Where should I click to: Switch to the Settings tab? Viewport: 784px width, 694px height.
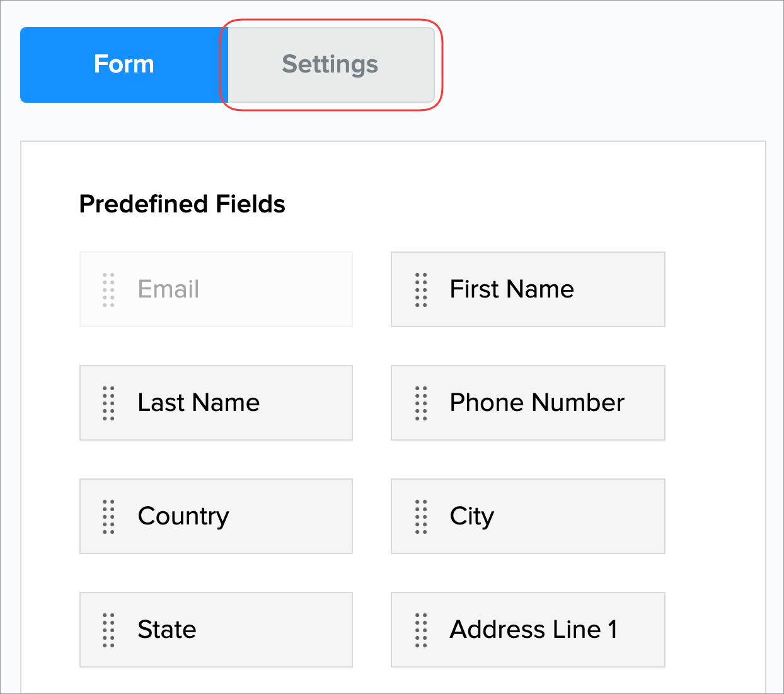(x=330, y=64)
